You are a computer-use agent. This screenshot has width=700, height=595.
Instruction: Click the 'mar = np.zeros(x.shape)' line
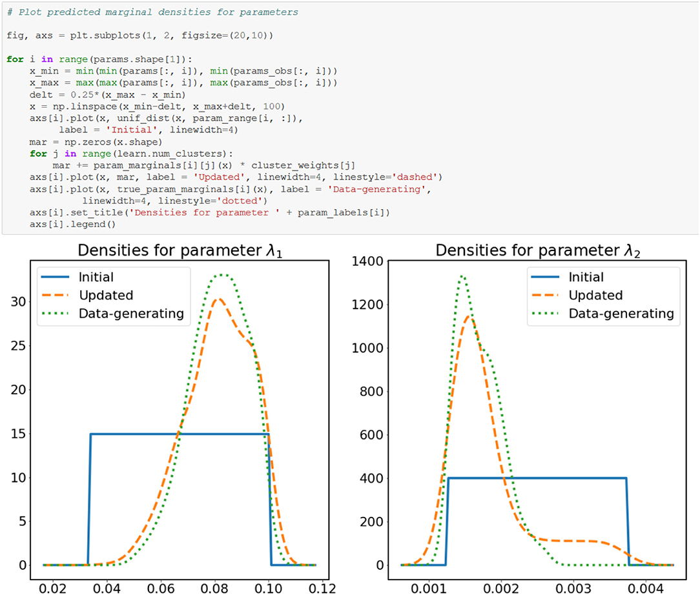pos(96,142)
